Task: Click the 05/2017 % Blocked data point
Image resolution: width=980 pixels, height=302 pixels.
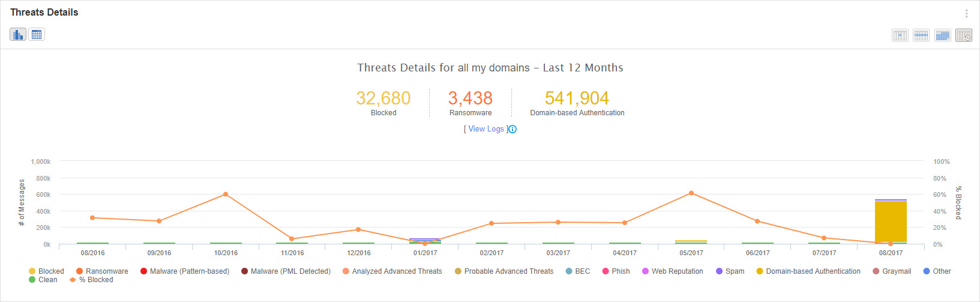Action: 691,193
